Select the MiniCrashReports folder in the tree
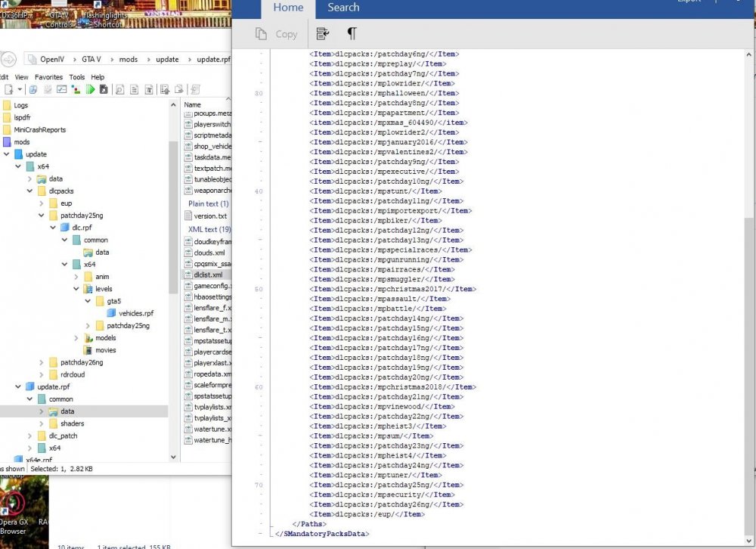This screenshot has height=549, width=756. pyautogui.click(x=39, y=130)
